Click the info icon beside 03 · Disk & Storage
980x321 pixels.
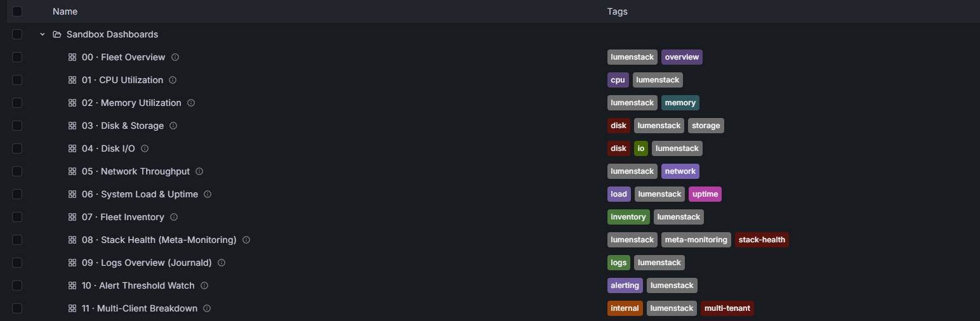pyautogui.click(x=173, y=126)
